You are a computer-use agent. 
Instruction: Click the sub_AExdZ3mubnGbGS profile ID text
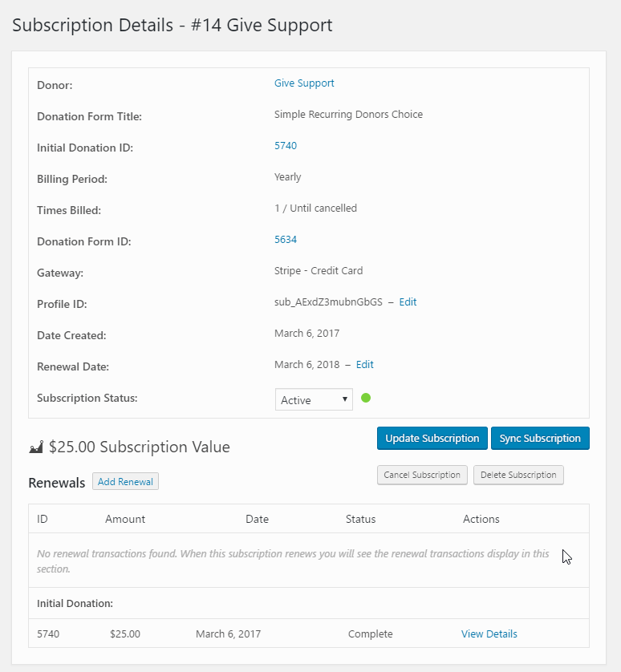click(x=328, y=302)
